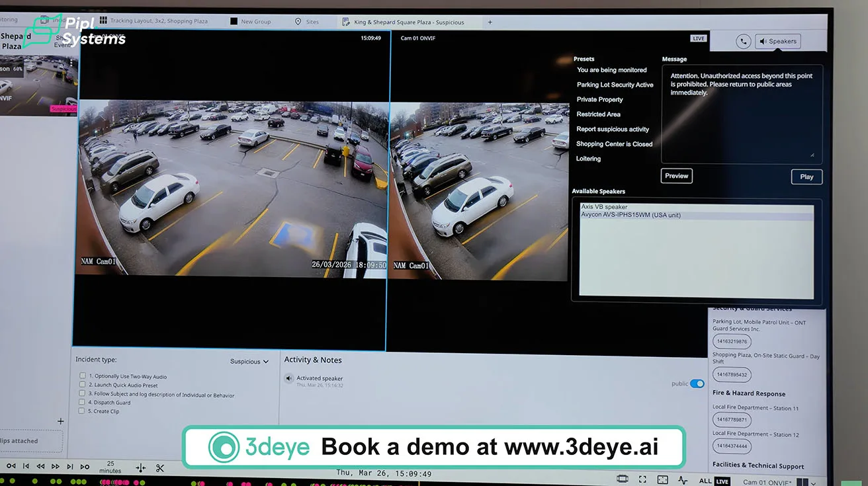
Task: Click the fullscreen icon in bottom bar
Action: pos(642,479)
